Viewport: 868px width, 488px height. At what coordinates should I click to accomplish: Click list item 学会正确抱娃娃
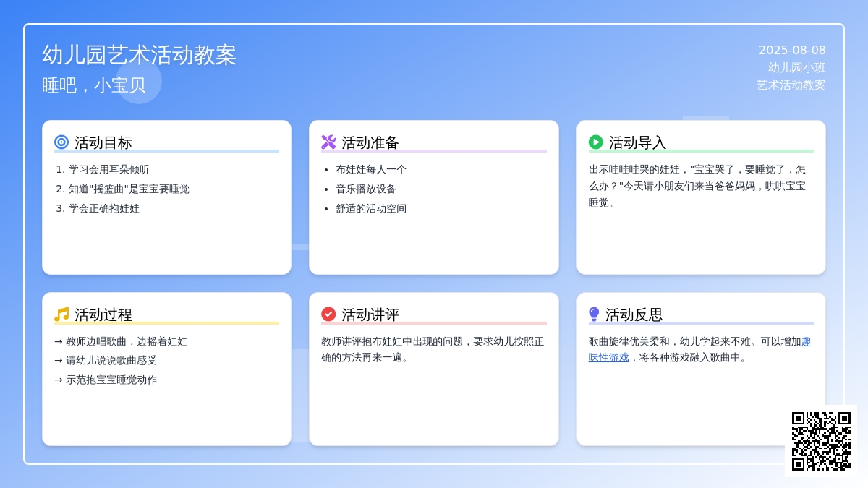point(104,209)
